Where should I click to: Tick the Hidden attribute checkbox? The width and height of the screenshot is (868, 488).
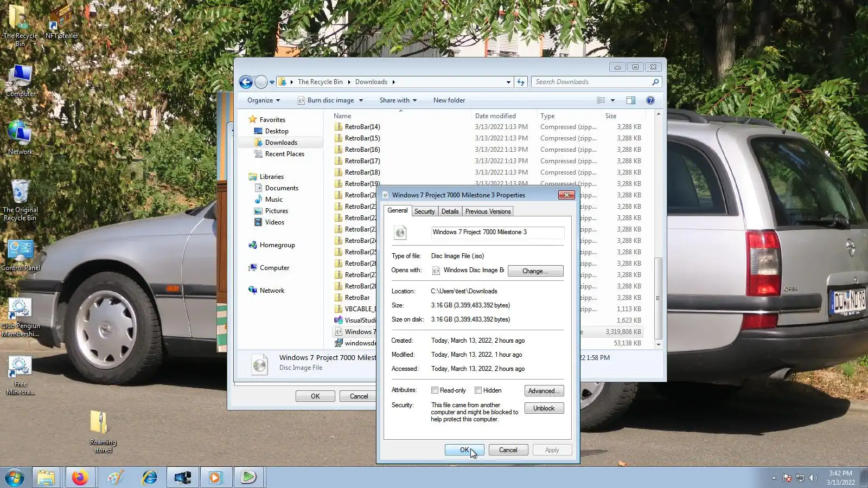tap(478, 390)
